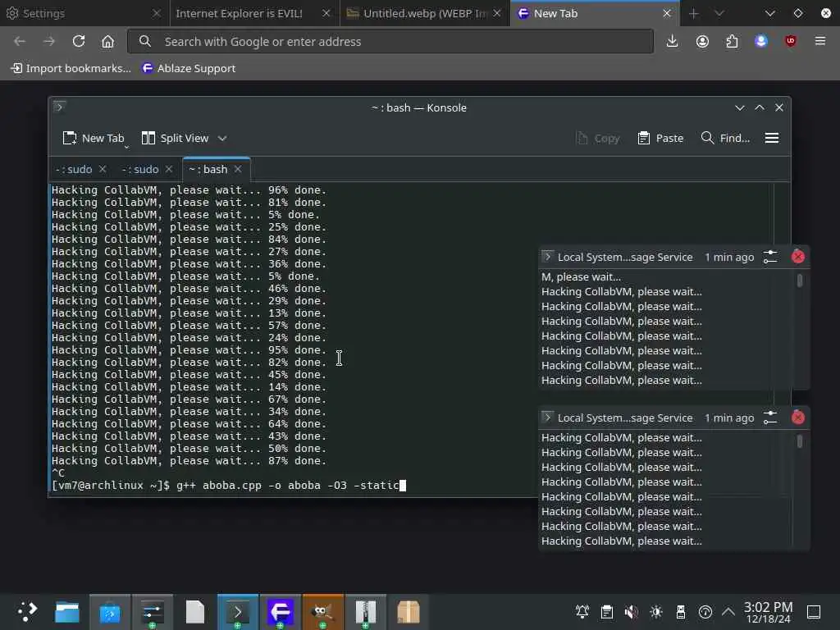Reload the current browser page
Image resolution: width=840 pixels, height=630 pixels.
pos(79,41)
